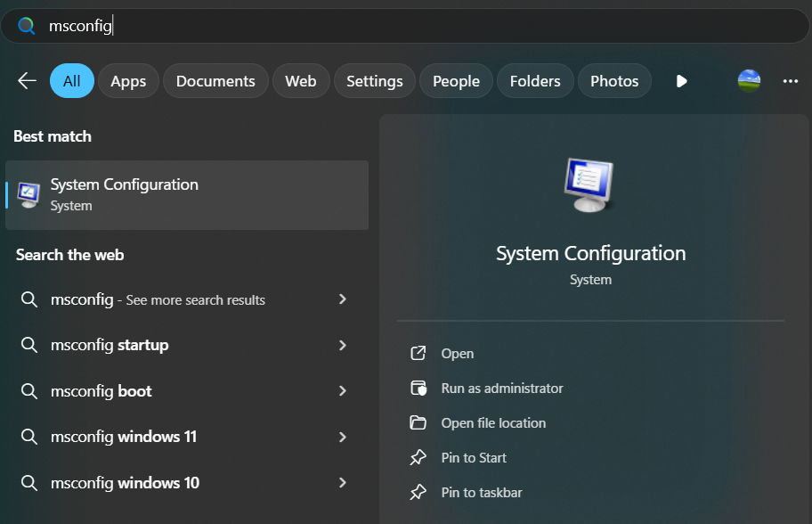Select Pin to Start option
The image size is (812, 524).
click(x=474, y=458)
